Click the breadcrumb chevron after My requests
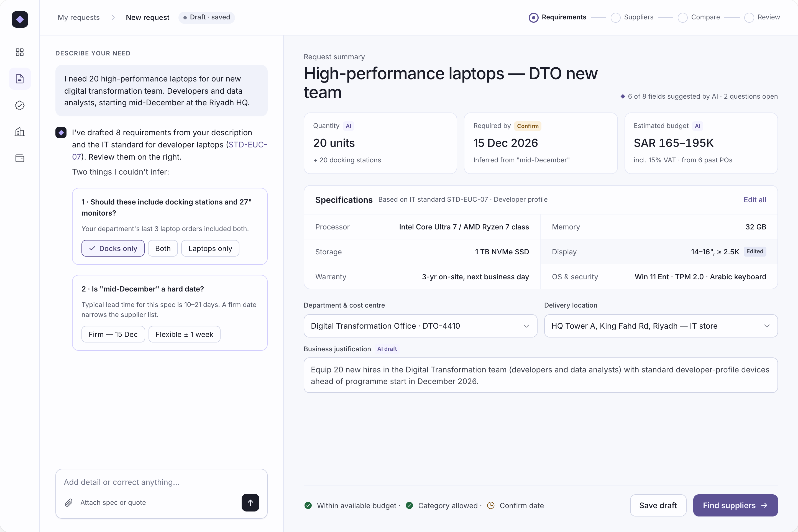Screen dimensions: 798x532 click(113, 17)
